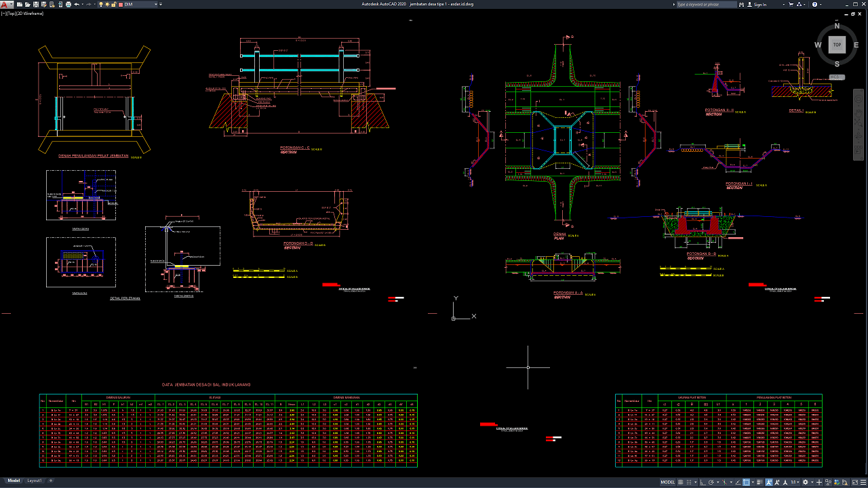Click the Undo arrow icon
868x488 pixels.
point(77,4)
